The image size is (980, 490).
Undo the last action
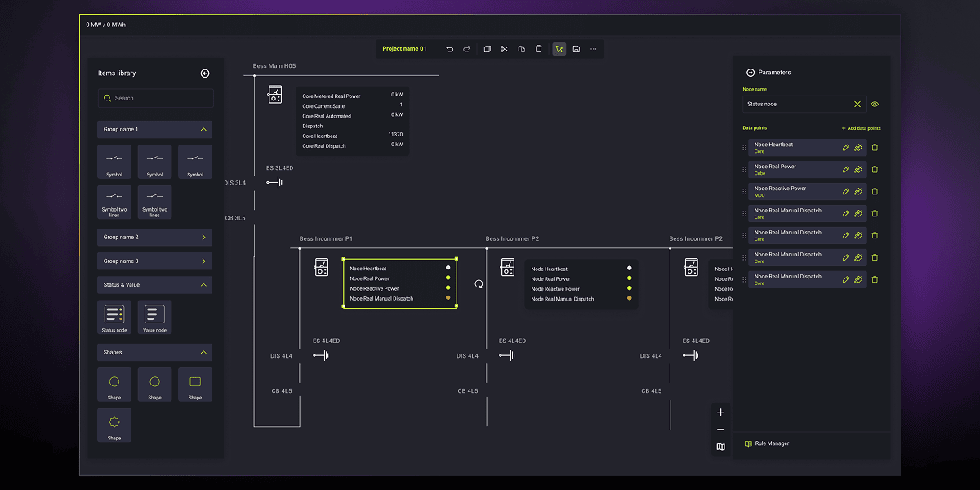click(450, 49)
